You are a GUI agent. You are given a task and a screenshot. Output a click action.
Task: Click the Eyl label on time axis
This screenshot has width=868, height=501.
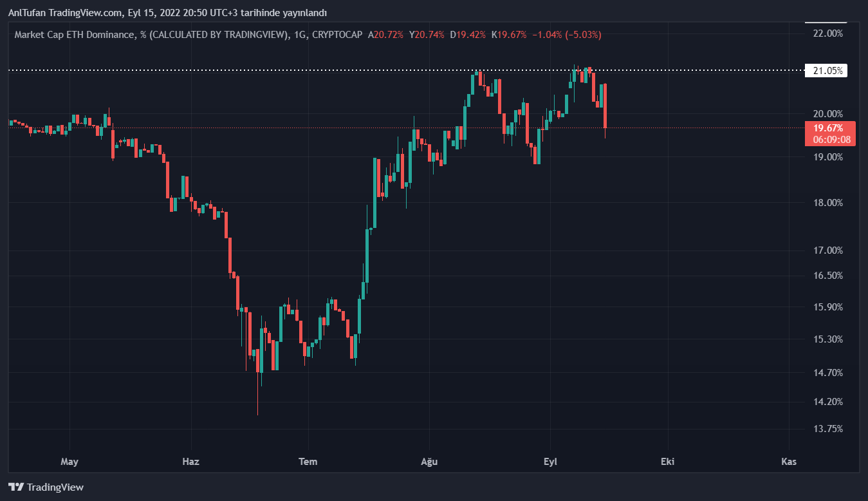tap(550, 462)
